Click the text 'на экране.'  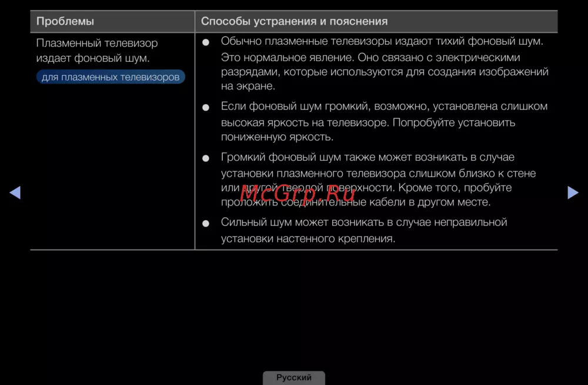click(x=248, y=87)
